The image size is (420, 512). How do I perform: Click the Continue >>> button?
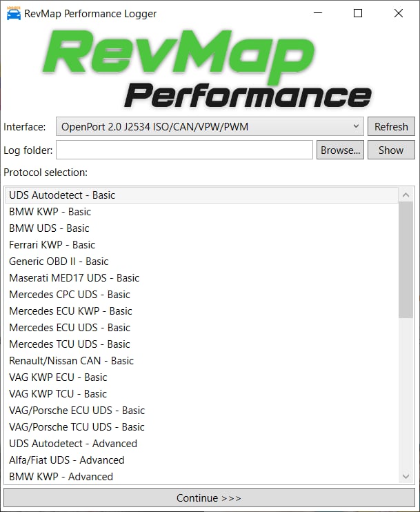[209, 498]
